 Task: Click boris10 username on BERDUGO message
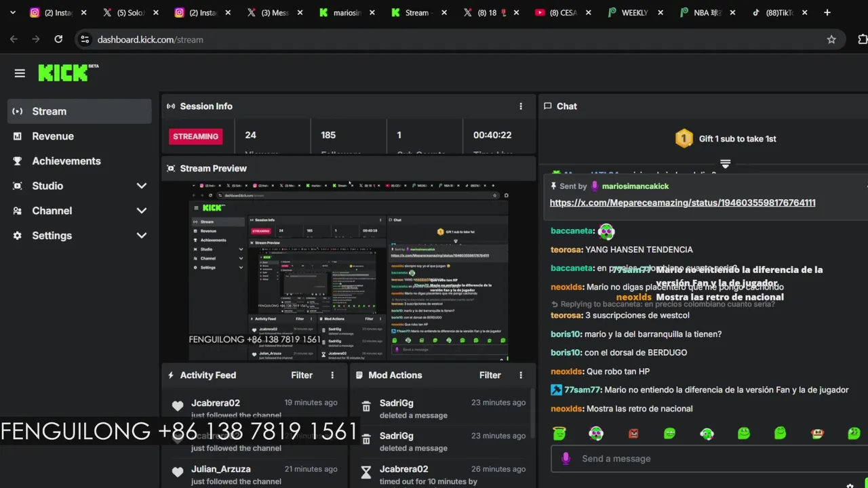(x=566, y=352)
